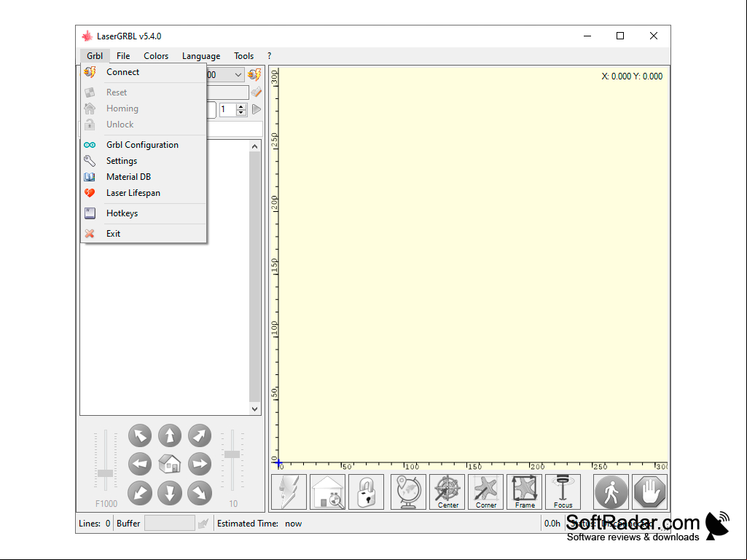747x560 pixels.
Task: Jog up-left with diagonal arrow button
Action: pos(140,435)
